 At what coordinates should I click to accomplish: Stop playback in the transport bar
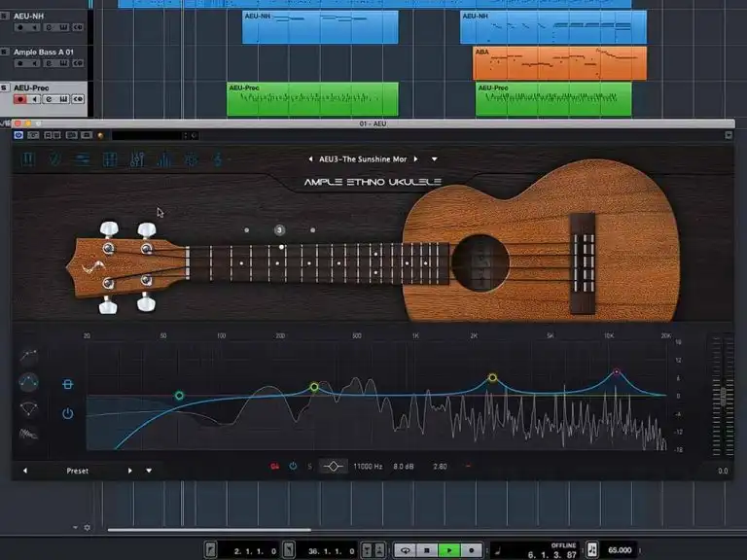427,550
